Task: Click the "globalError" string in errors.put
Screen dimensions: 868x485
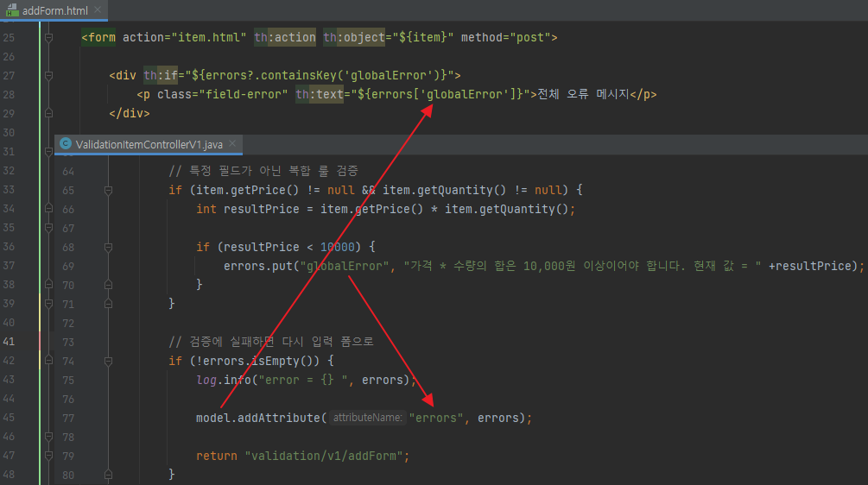Action: (x=345, y=266)
